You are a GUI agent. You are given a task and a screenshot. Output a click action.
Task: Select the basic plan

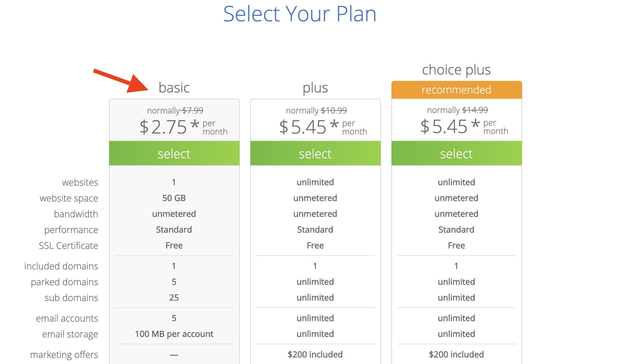[x=174, y=153]
